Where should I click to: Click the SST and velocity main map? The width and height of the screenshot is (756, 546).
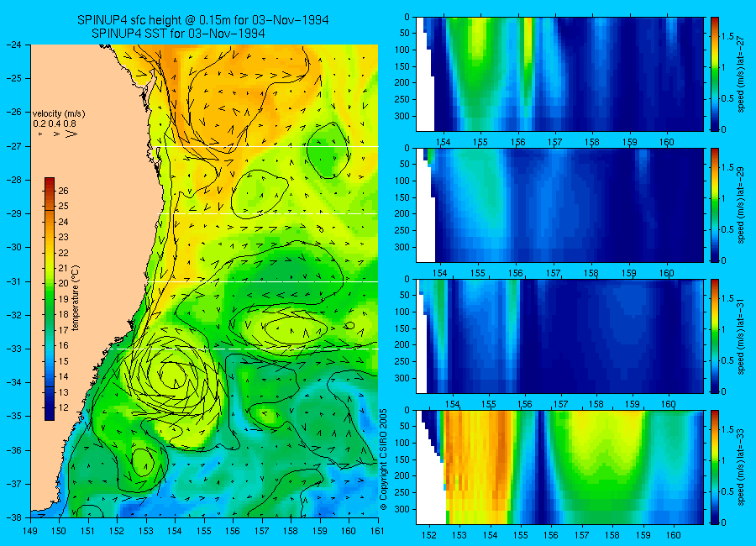point(204,281)
